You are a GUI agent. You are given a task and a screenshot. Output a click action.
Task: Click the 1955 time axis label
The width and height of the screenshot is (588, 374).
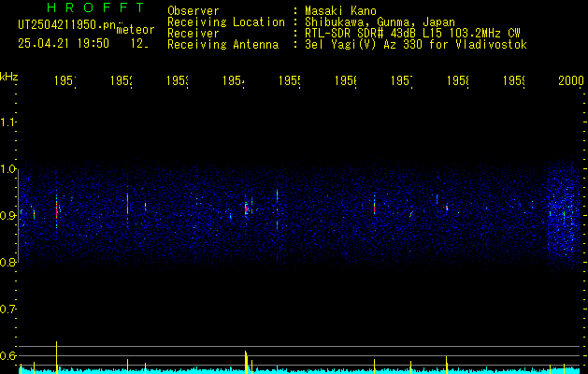coord(290,80)
